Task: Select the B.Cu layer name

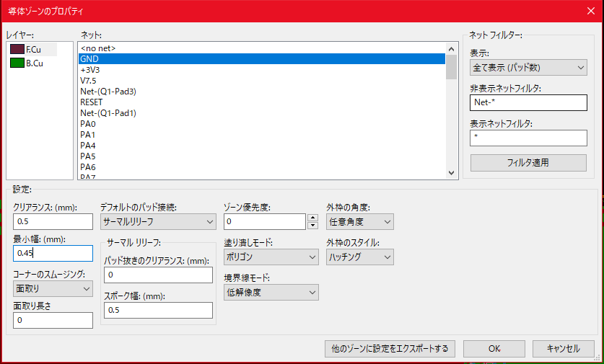Action: [35, 63]
